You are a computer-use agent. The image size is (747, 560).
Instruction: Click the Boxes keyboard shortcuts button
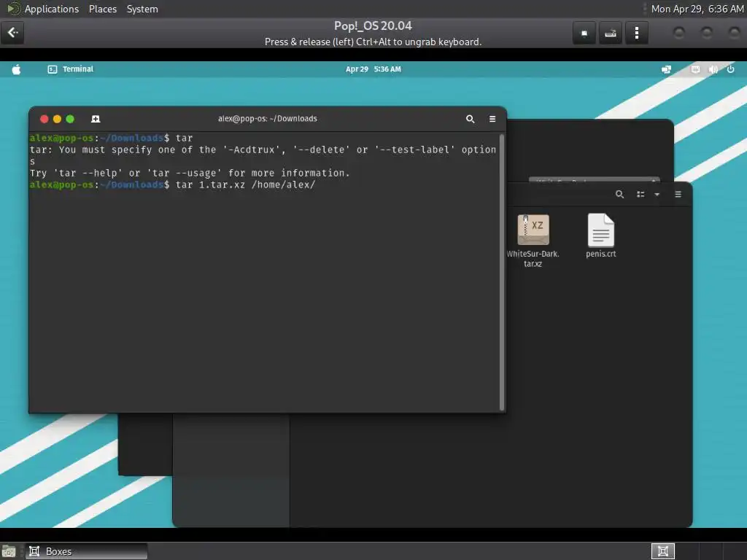(x=611, y=34)
